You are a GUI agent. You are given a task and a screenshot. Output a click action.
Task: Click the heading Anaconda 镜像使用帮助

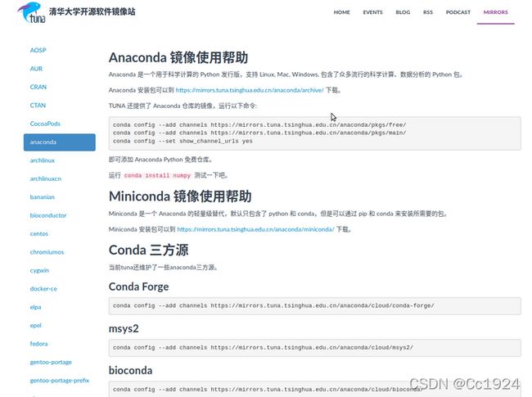(x=178, y=57)
